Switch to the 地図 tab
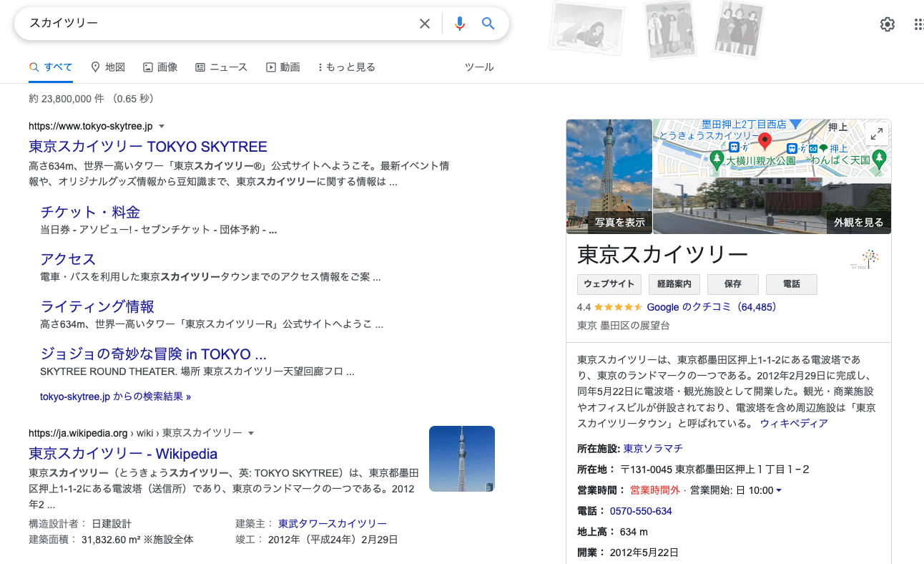Image resolution: width=924 pixels, height=564 pixels. [x=108, y=67]
